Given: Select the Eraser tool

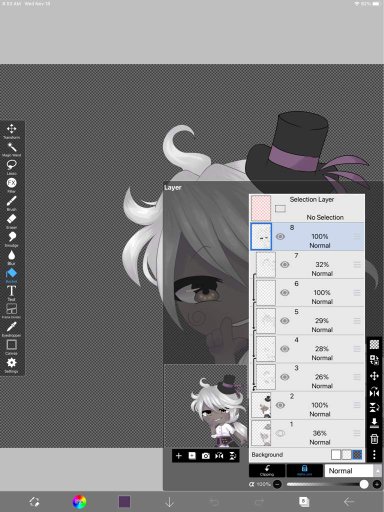Looking at the screenshot, I should tap(12, 221).
